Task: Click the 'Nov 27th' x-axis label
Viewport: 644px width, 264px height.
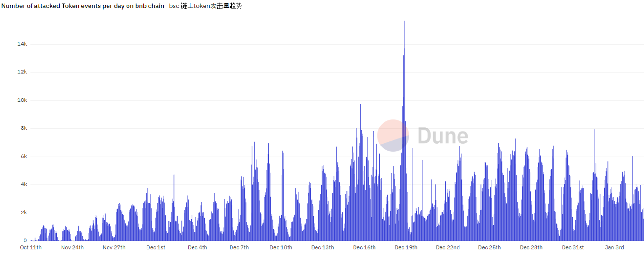Action: (x=114, y=248)
